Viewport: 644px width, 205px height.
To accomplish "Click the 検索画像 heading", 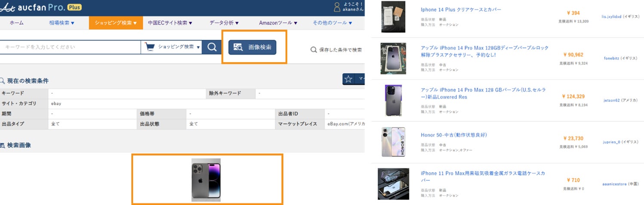I will click(x=19, y=145).
